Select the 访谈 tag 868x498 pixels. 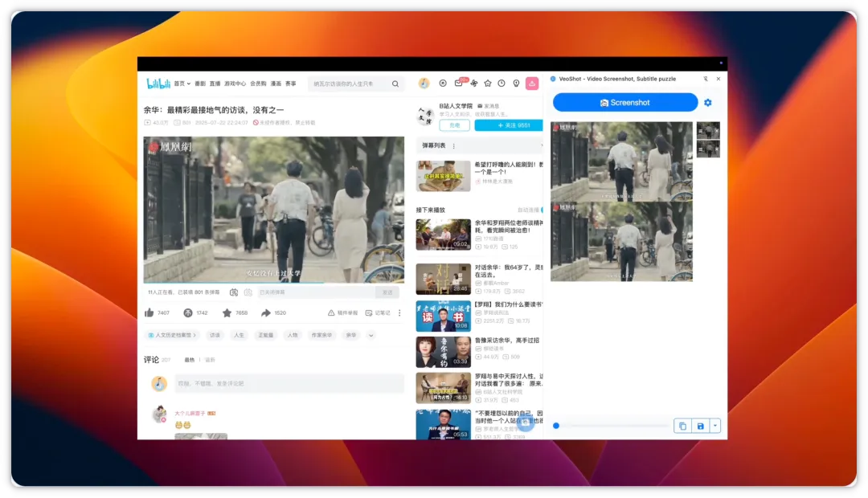point(215,335)
